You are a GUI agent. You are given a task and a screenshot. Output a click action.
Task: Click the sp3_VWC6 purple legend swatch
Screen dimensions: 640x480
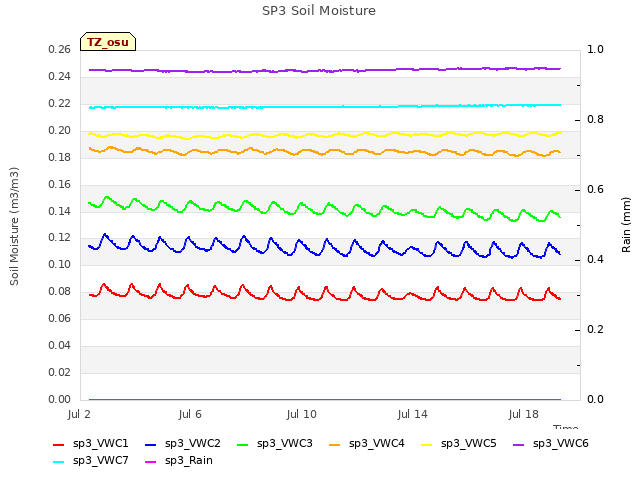pyautogui.click(x=519, y=444)
